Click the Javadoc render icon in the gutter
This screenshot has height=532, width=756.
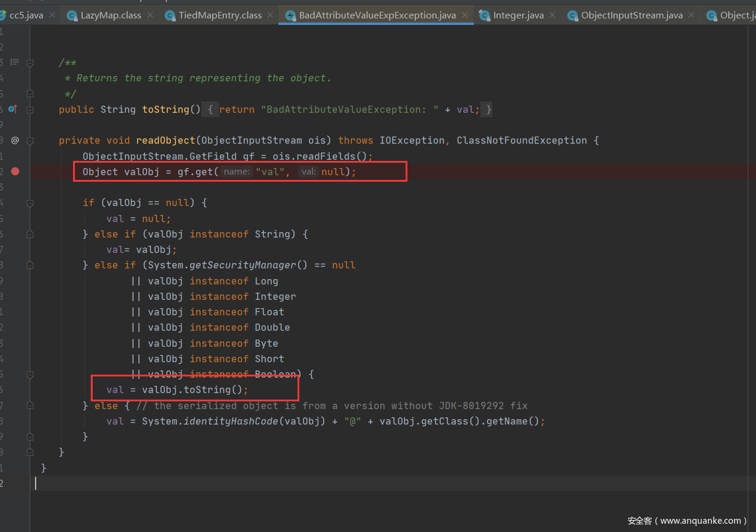15,62
